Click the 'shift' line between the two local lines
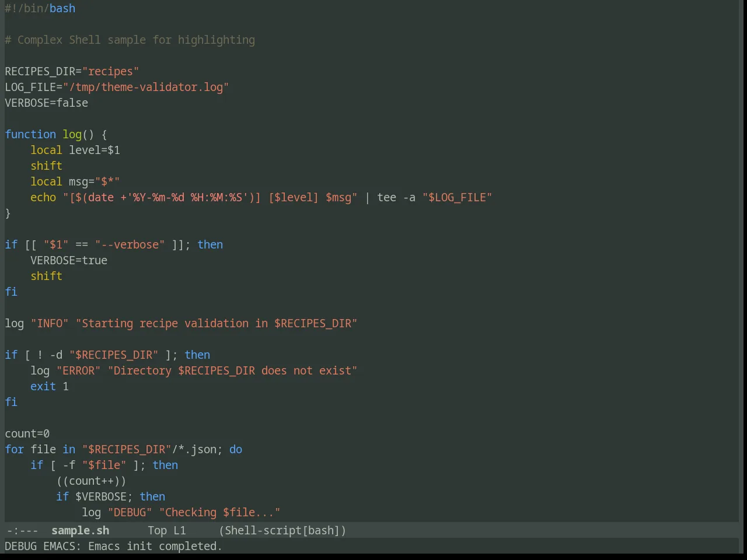 coord(46,166)
